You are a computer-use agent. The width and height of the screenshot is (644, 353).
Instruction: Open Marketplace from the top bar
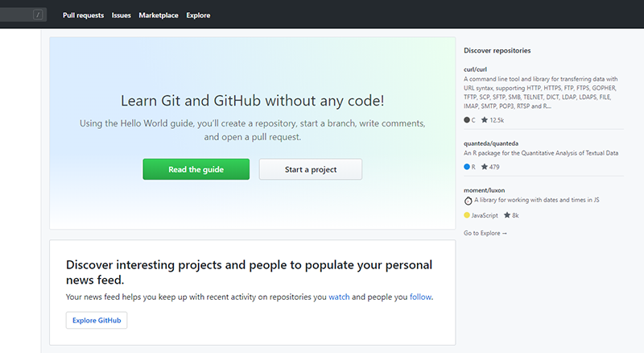point(159,15)
